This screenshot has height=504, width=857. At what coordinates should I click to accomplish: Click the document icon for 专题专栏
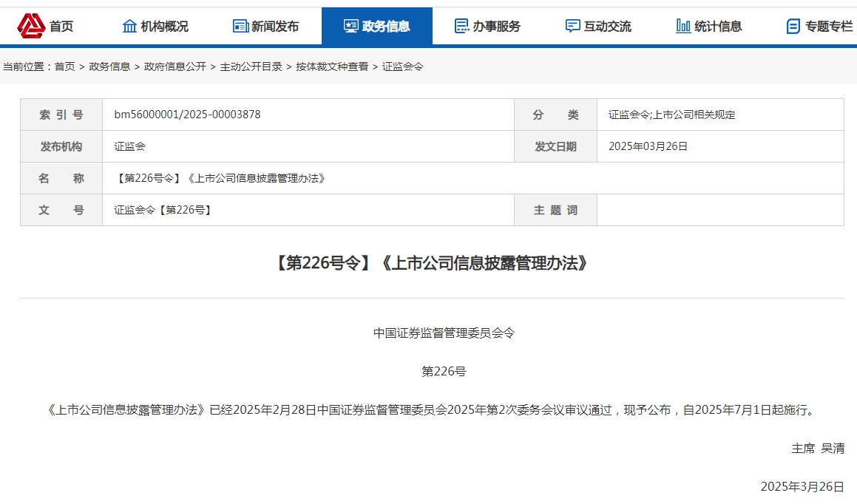(x=794, y=24)
